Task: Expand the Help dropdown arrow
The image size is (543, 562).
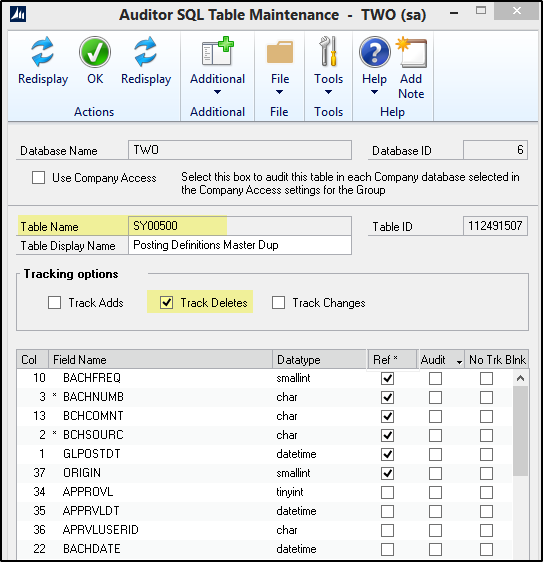Action: 374,92
